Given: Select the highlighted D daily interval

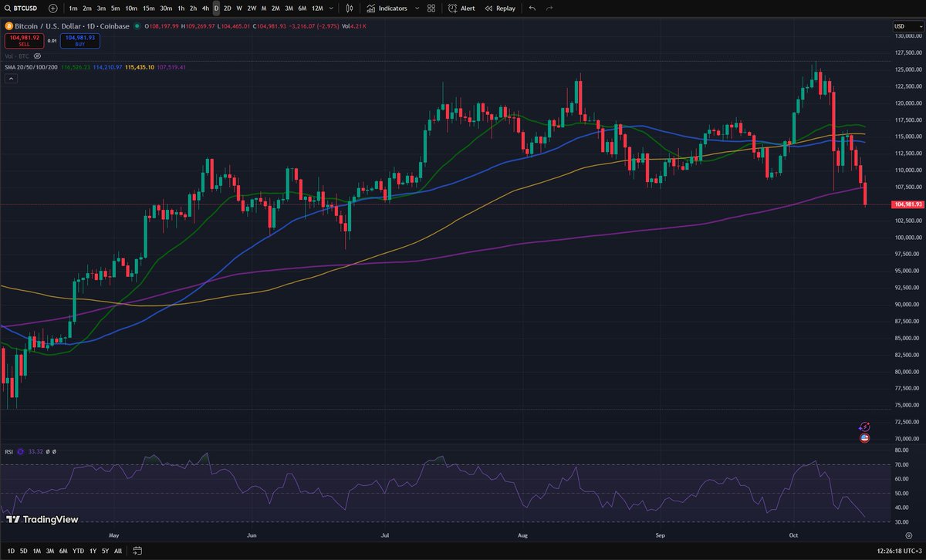Looking at the screenshot, I should 216,8.
